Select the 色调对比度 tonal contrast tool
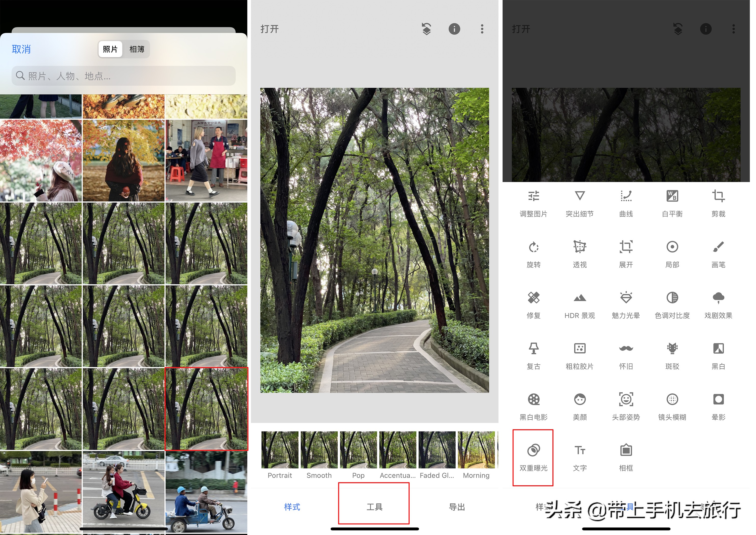 672,305
